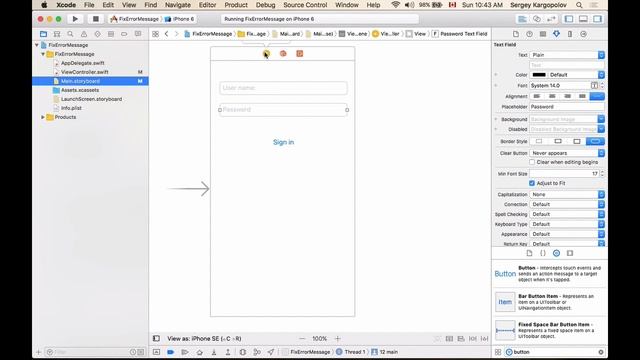This screenshot has width=640, height=360.
Task: Select the View Controller dock icon
Action: pyautogui.click(x=266, y=53)
